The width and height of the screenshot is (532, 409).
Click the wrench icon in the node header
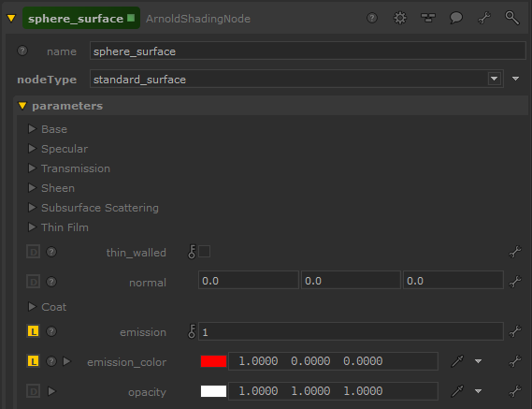484,18
